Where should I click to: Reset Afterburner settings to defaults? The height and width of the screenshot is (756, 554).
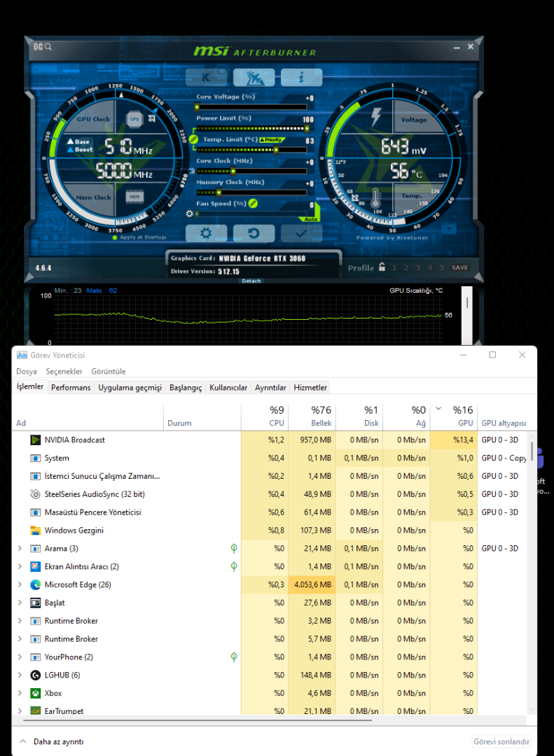click(254, 233)
